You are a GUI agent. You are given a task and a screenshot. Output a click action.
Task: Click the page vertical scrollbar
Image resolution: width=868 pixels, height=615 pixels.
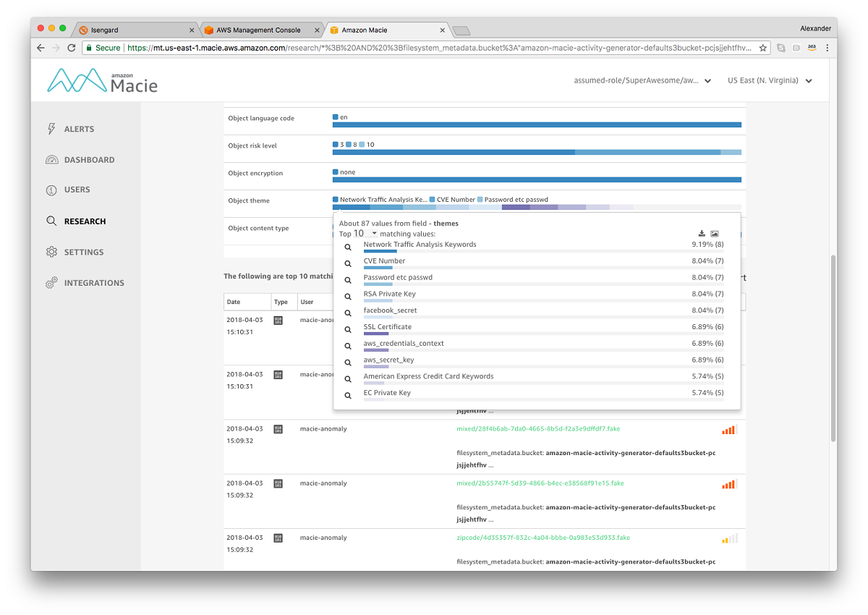[x=833, y=347]
